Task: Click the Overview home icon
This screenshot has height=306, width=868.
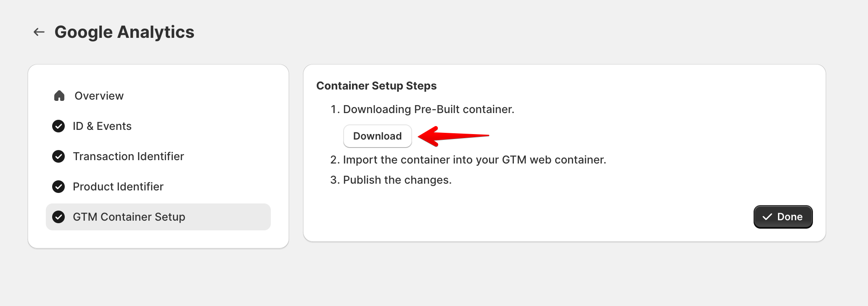Action: [59, 96]
